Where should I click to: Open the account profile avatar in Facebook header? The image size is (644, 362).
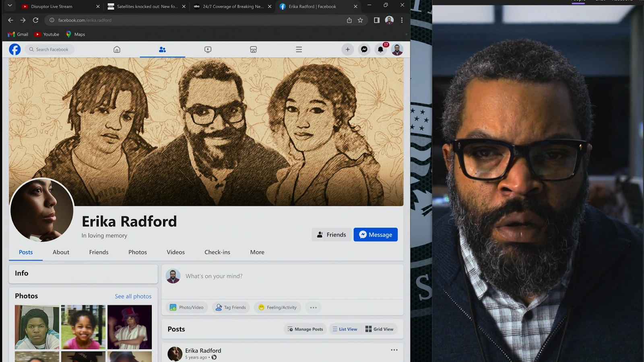point(397,49)
